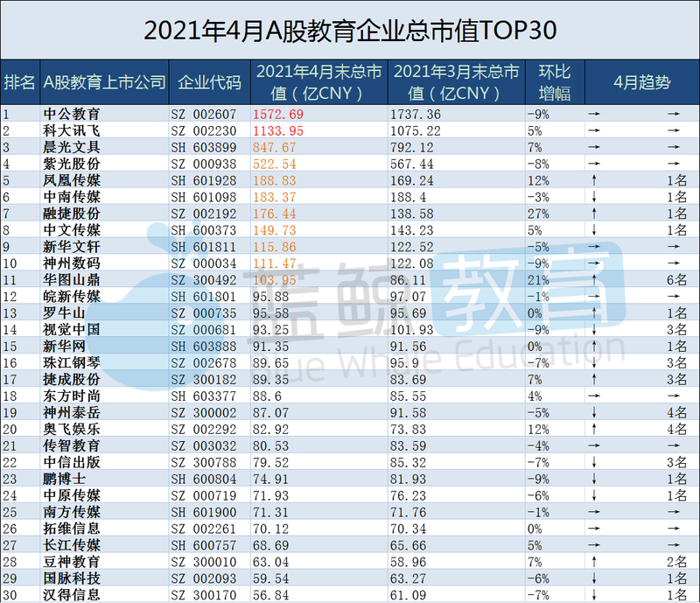Click company name 奥飞娱乐

click(x=72, y=429)
